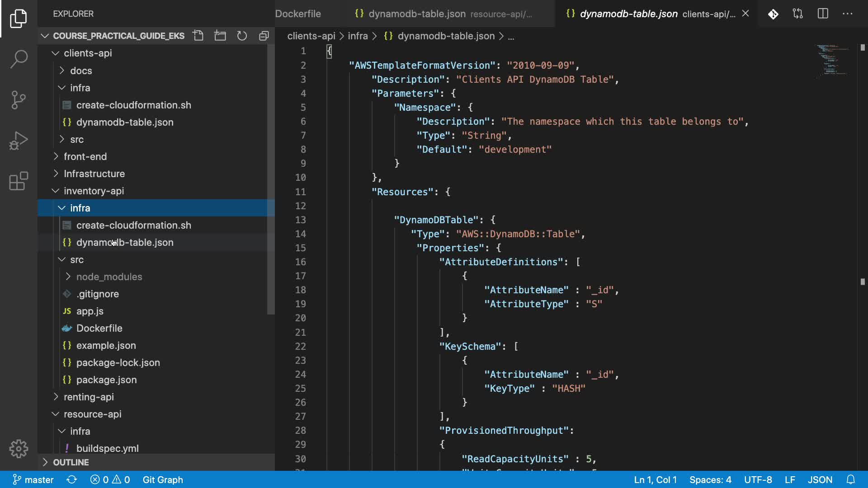Open Git Graph from status bar

click(x=163, y=479)
